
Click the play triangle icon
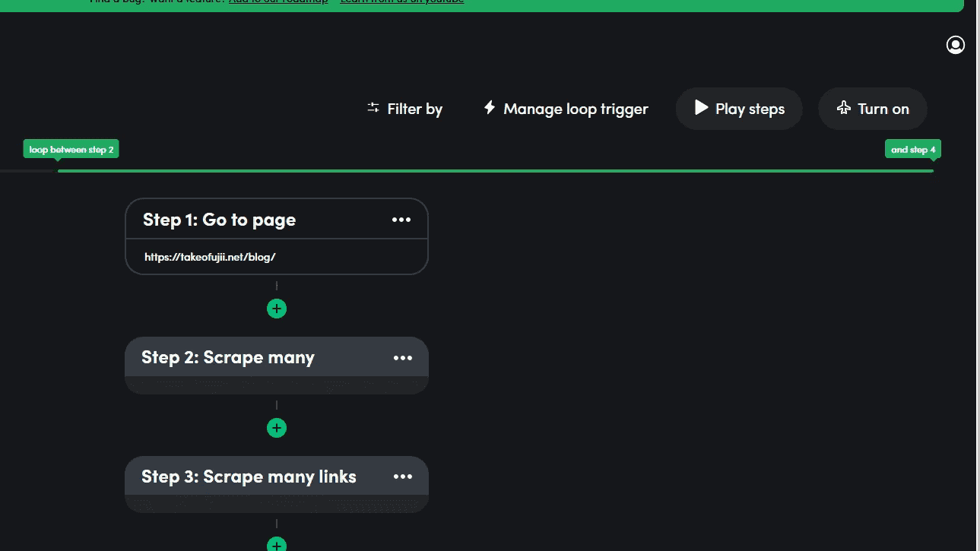pyautogui.click(x=701, y=108)
